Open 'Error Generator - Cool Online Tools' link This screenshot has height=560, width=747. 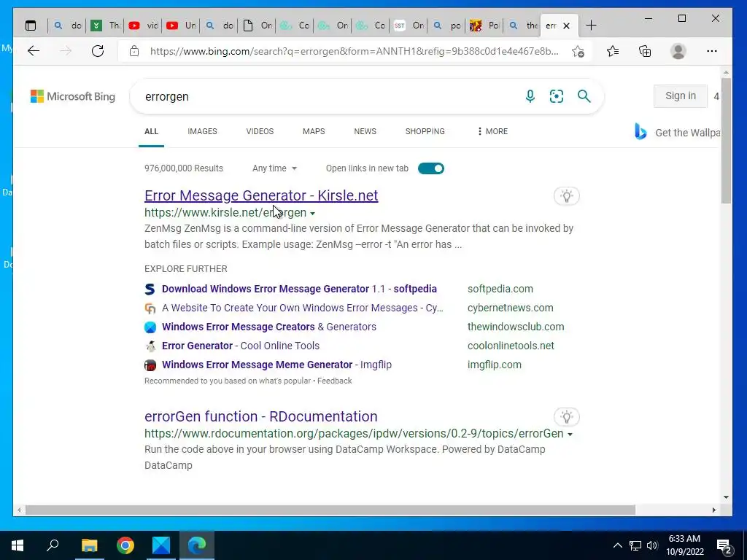(241, 346)
